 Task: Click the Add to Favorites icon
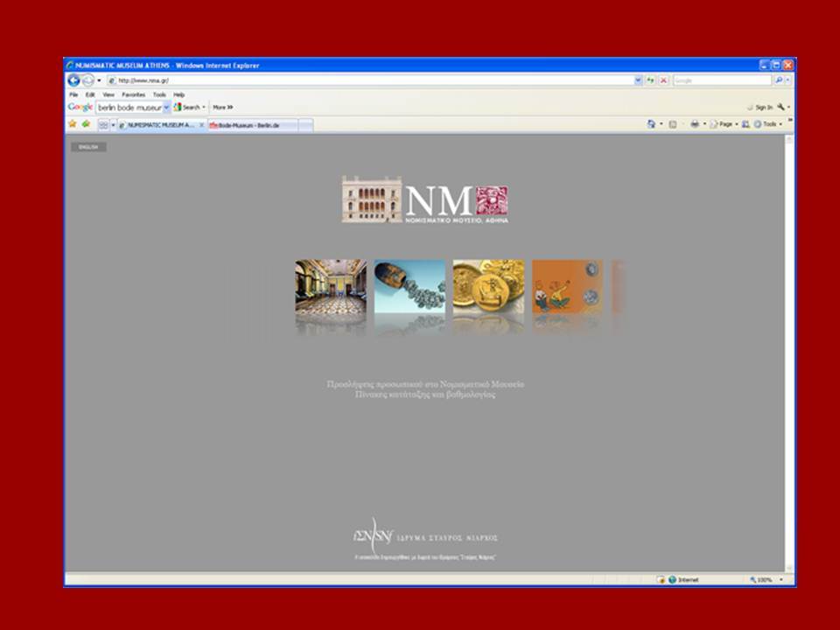point(87,124)
